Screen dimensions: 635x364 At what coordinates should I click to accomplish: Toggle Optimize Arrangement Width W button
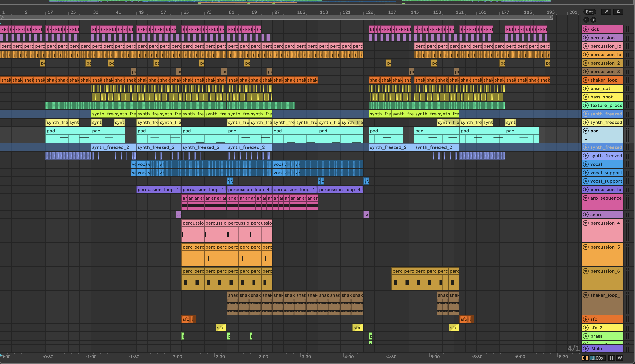pos(619,358)
